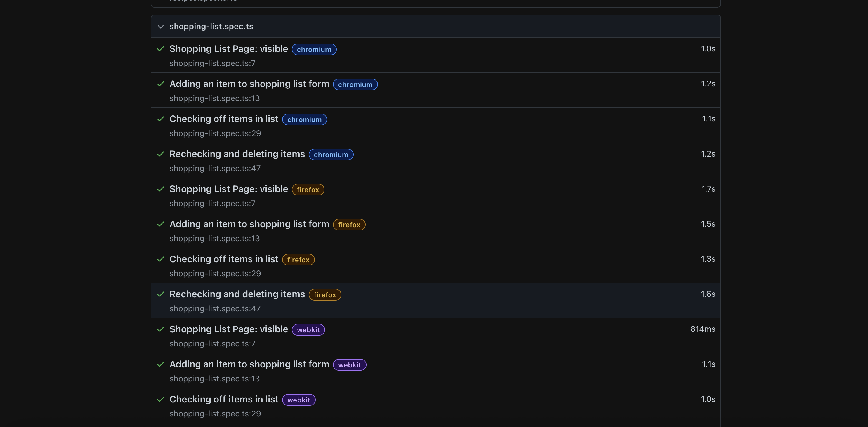Open chromium Checking off items in list test
This screenshot has height=427, width=868.
click(224, 119)
